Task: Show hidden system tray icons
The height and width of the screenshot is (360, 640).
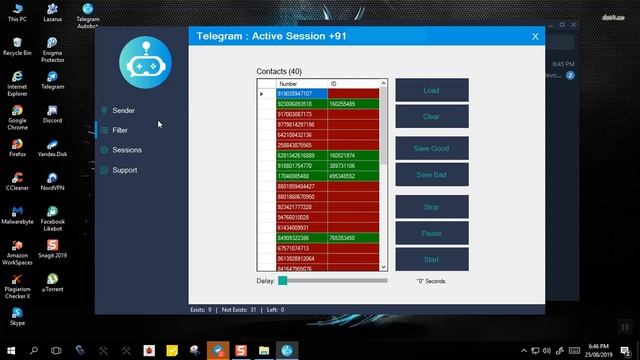Action: click(x=524, y=351)
